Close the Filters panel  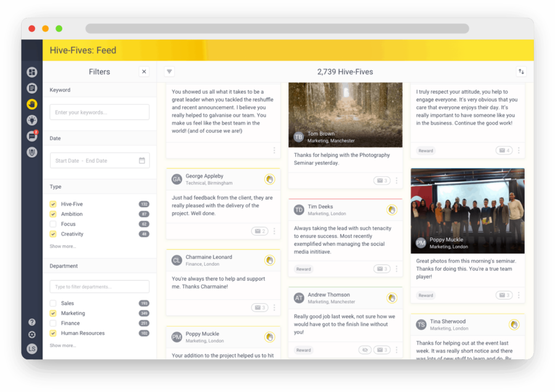pos(144,71)
